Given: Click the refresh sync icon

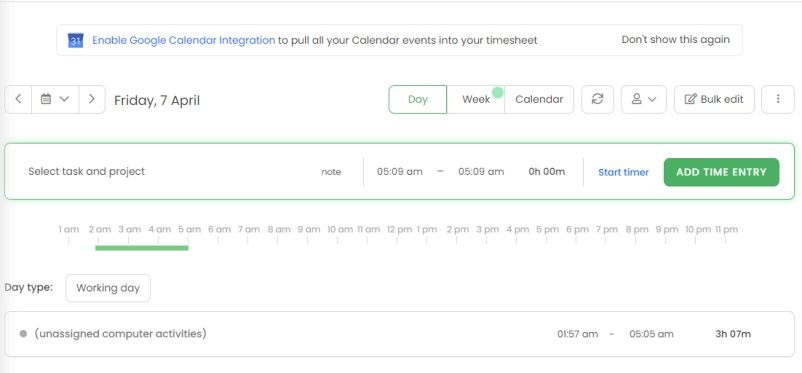Looking at the screenshot, I should tap(597, 99).
